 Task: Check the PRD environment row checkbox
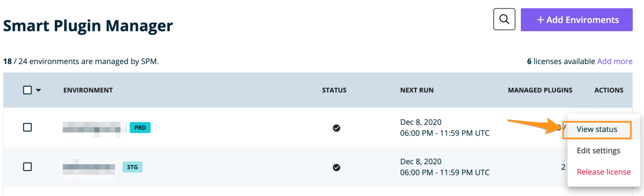(x=28, y=127)
